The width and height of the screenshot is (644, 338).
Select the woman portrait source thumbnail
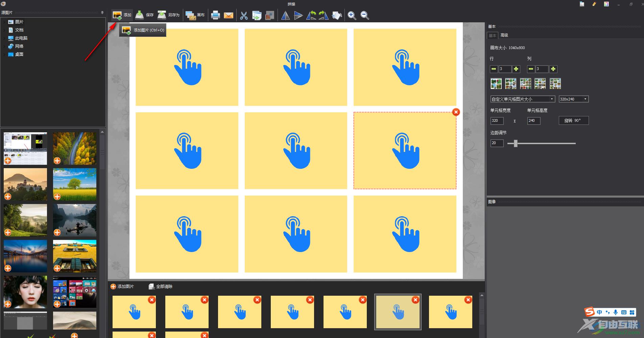tap(25, 292)
